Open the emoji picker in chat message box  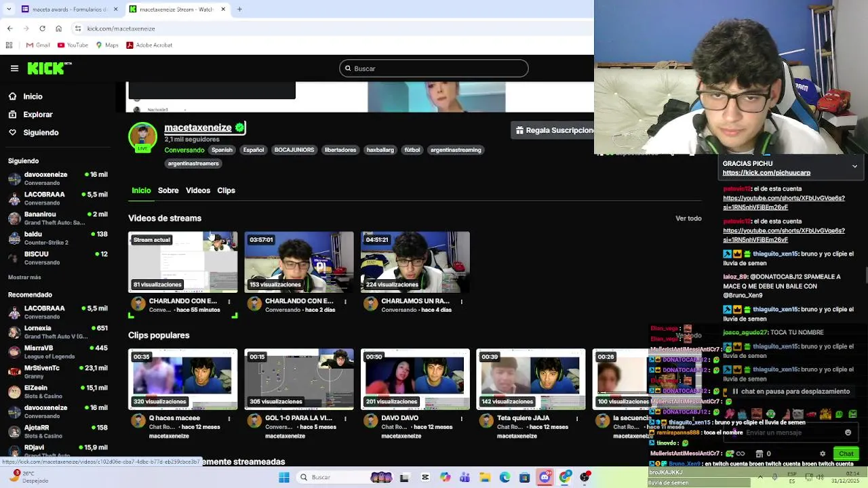pos(848,432)
